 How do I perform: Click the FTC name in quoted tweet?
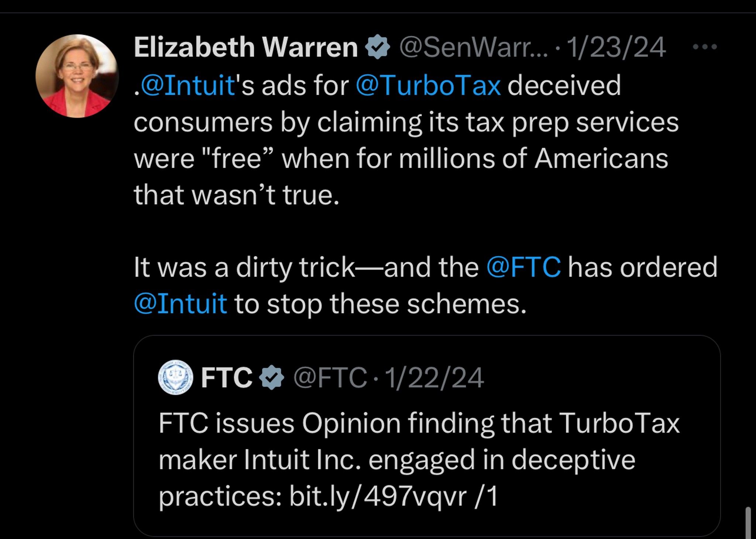[x=227, y=378]
